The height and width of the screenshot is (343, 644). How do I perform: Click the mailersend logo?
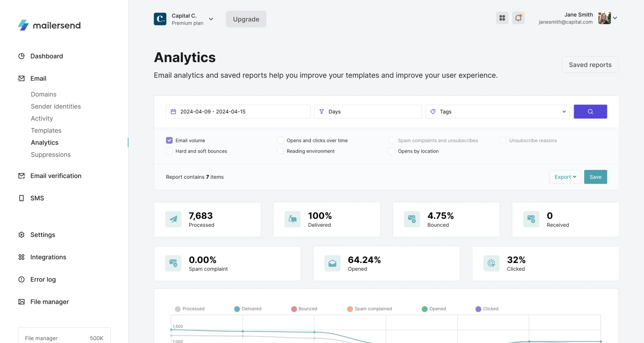tap(49, 25)
